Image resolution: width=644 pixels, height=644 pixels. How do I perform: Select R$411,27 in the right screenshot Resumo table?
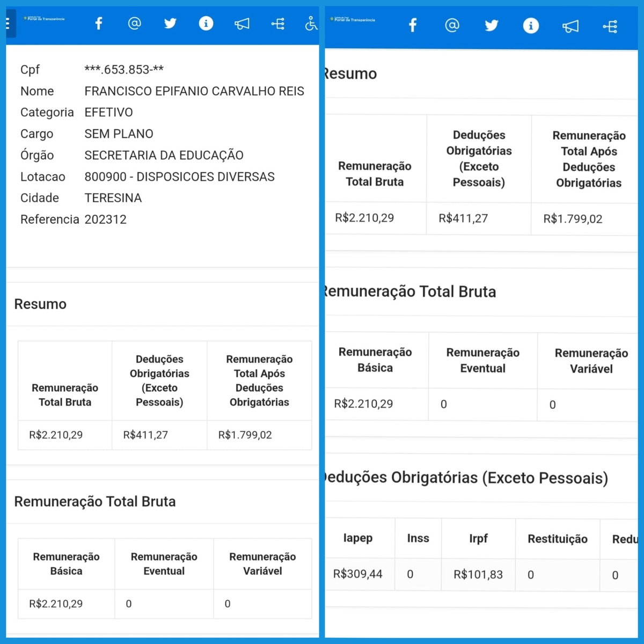pos(463,218)
